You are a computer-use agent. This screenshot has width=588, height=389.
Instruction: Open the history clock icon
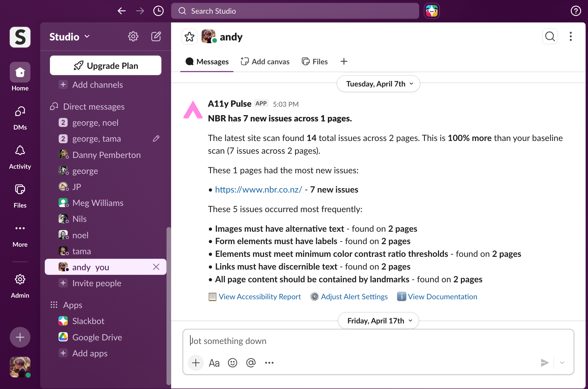click(158, 11)
